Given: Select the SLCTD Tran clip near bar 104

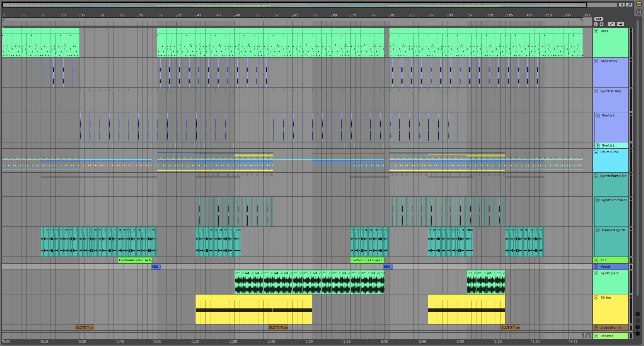Looking at the screenshot, I should tap(510, 328).
